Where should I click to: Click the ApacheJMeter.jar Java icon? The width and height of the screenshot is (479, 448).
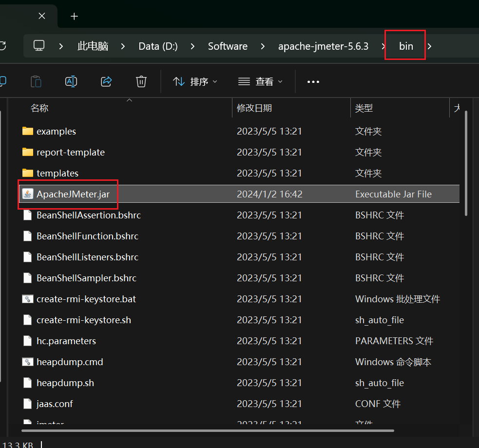27,194
